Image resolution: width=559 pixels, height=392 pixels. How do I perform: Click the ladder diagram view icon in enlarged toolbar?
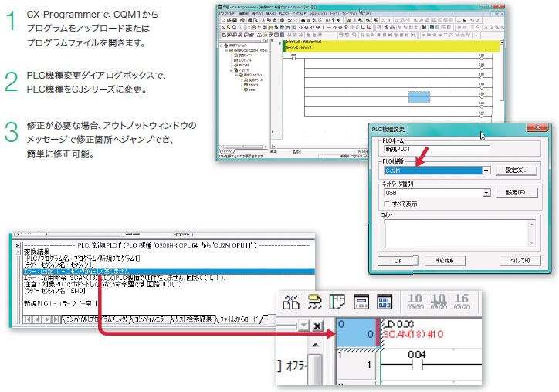click(337, 302)
